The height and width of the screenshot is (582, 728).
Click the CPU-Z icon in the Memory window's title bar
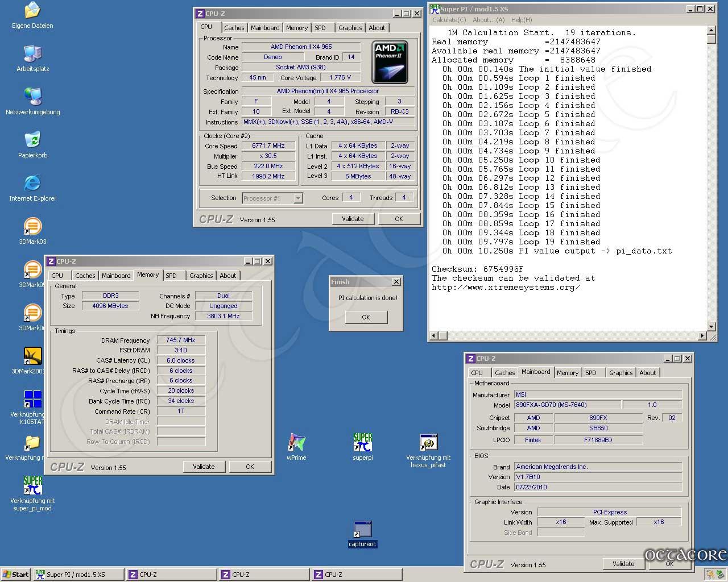click(x=51, y=261)
